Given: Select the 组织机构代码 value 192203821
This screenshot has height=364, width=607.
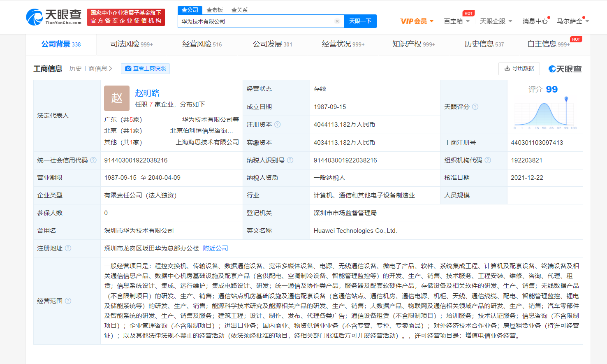Looking at the screenshot, I should point(526,160).
